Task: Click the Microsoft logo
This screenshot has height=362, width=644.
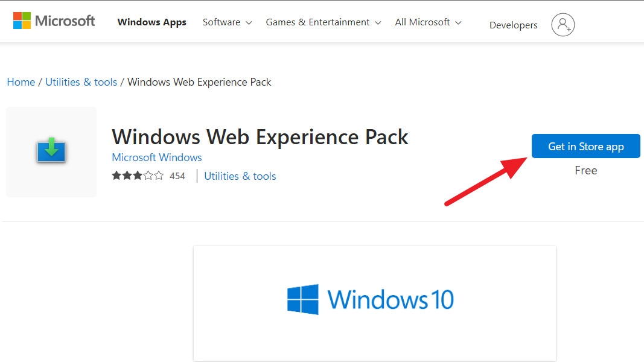Action: click(54, 21)
